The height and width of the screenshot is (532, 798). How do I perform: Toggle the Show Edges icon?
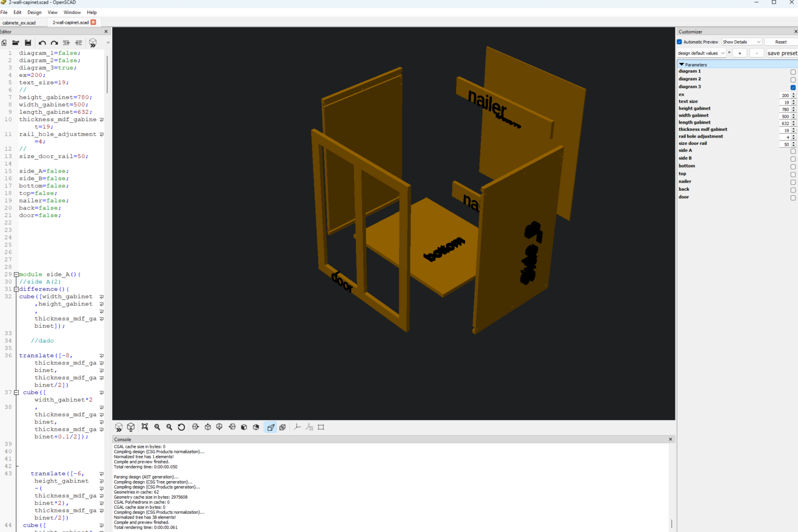click(x=321, y=427)
